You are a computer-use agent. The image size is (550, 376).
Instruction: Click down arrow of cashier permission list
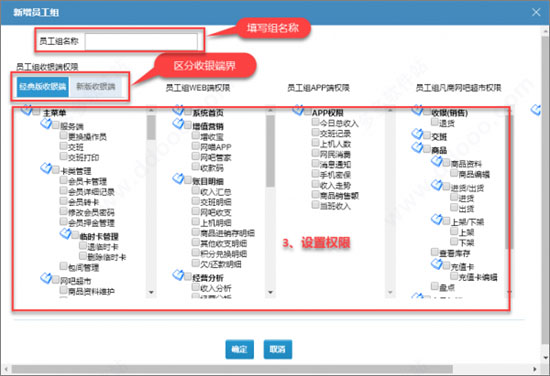point(151,292)
